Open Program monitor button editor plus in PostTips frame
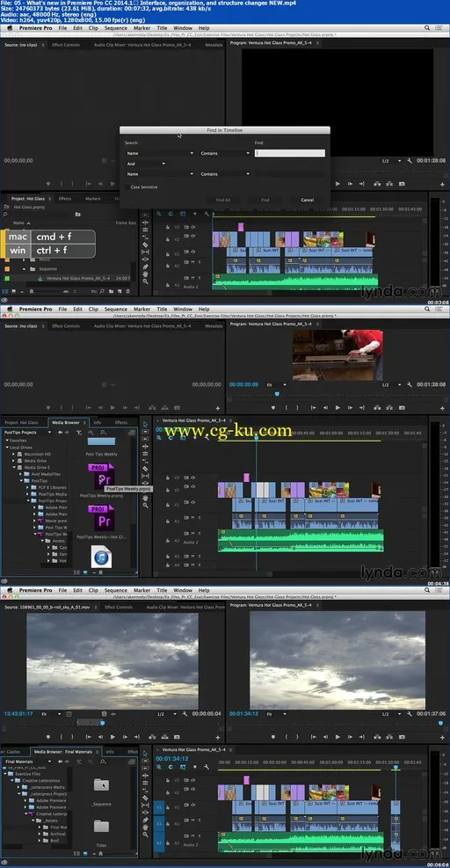This screenshot has width=450, height=868. (x=442, y=408)
